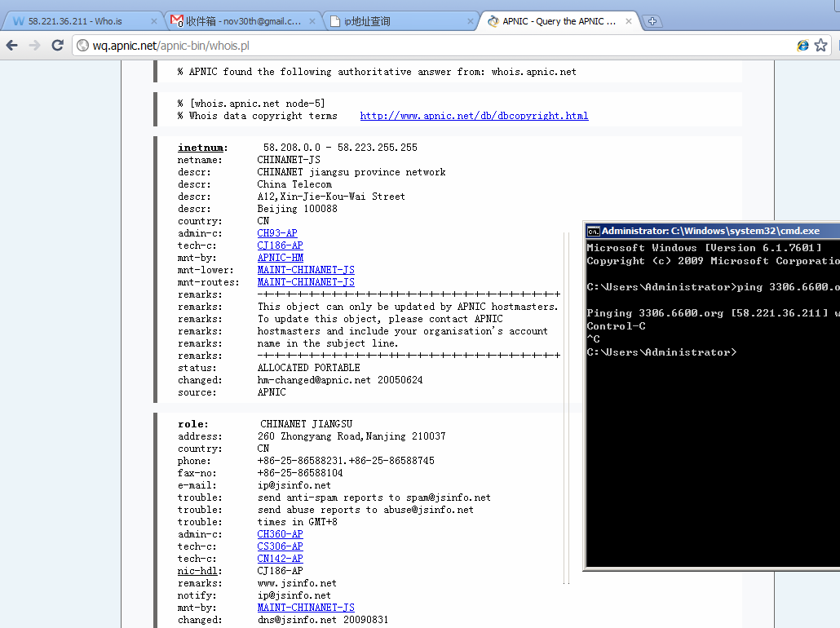Close the 58.221.36.211 Who.is tab
Image resolution: width=840 pixels, height=628 pixels.
(154, 21)
